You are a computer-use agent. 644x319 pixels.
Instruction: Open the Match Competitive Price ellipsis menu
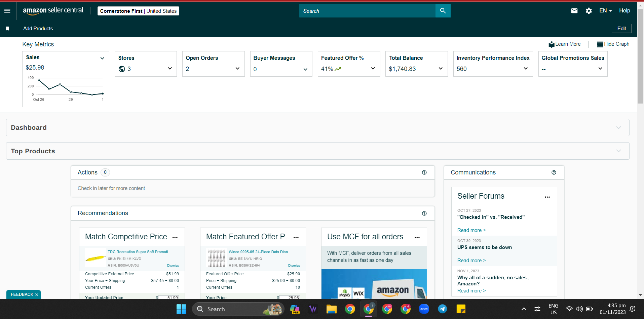175,238
